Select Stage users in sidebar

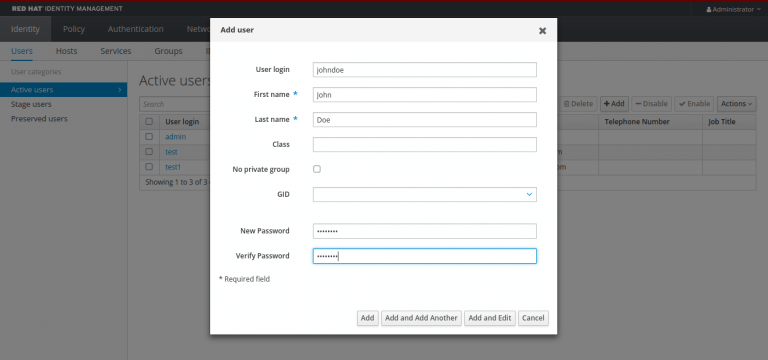point(31,104)
